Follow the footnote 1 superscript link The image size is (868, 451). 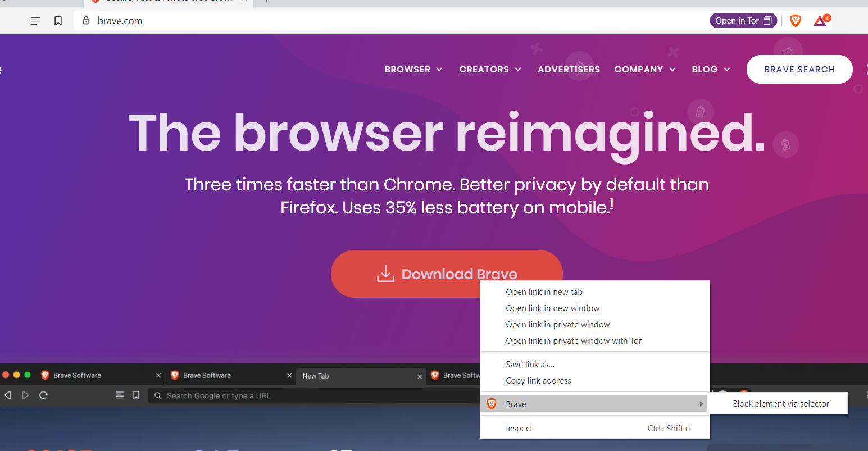coord(611,204)
